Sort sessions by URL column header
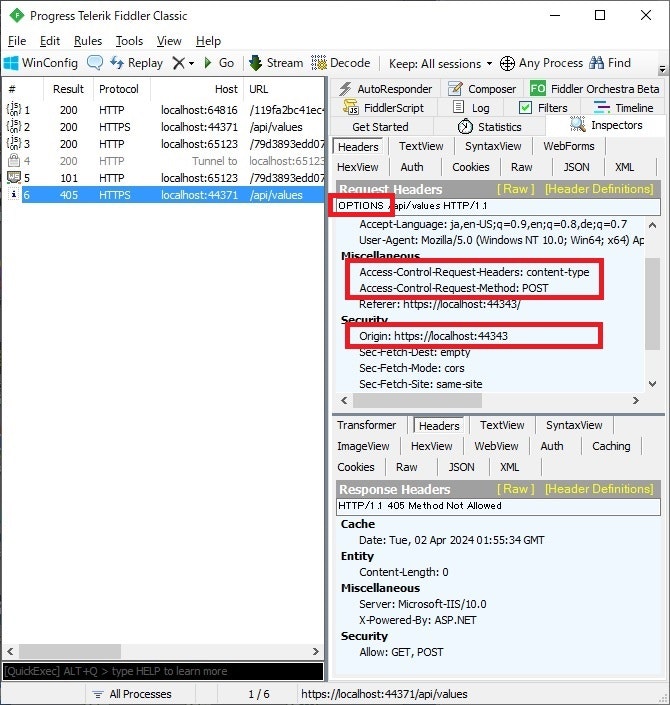Viewport: 670px width, 705px height. [x=284, y=89]
